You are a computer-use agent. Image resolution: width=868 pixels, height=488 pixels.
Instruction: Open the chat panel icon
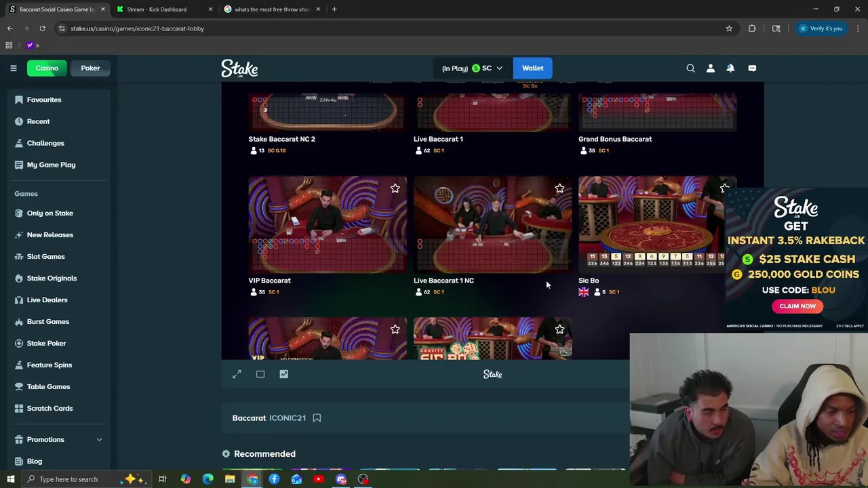[x=752, y=68]
